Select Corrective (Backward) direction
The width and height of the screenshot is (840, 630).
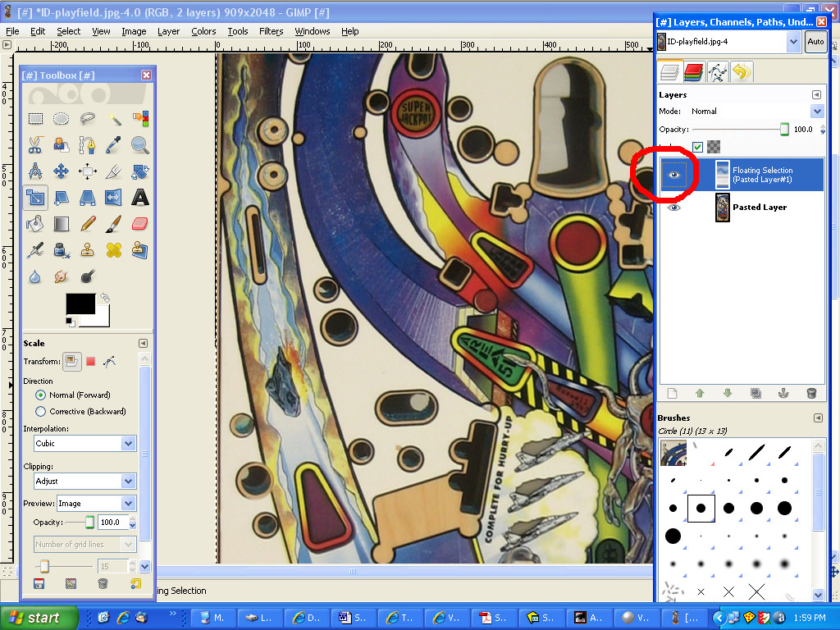pyautogui.click(x=41, y=411)
